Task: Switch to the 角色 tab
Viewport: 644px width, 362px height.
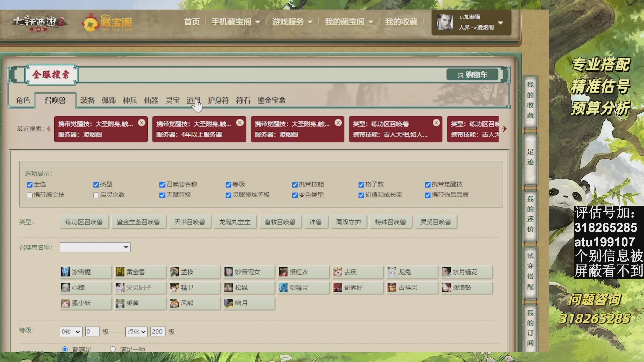Action: pos(23,100)
